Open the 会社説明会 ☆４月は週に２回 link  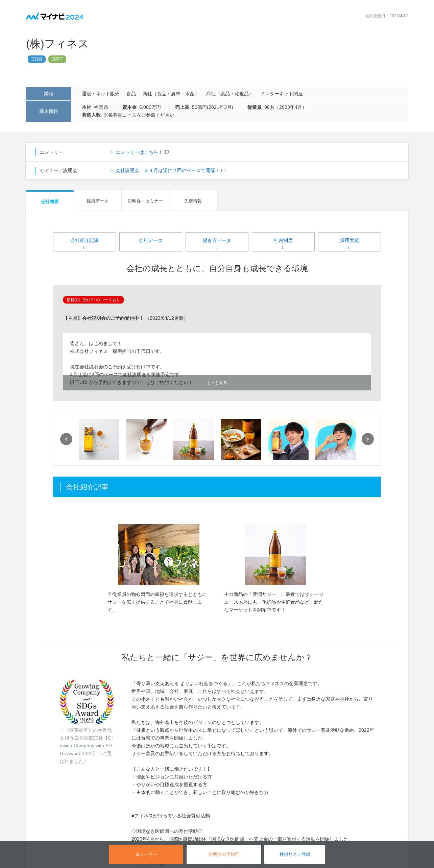(x=167, y=170)
